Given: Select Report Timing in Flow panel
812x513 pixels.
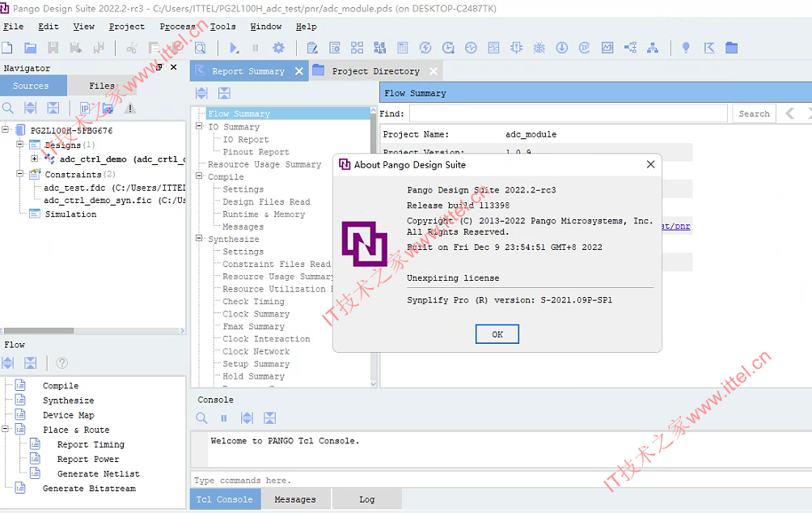Looking at the screenshot, I should coord(91,444).
